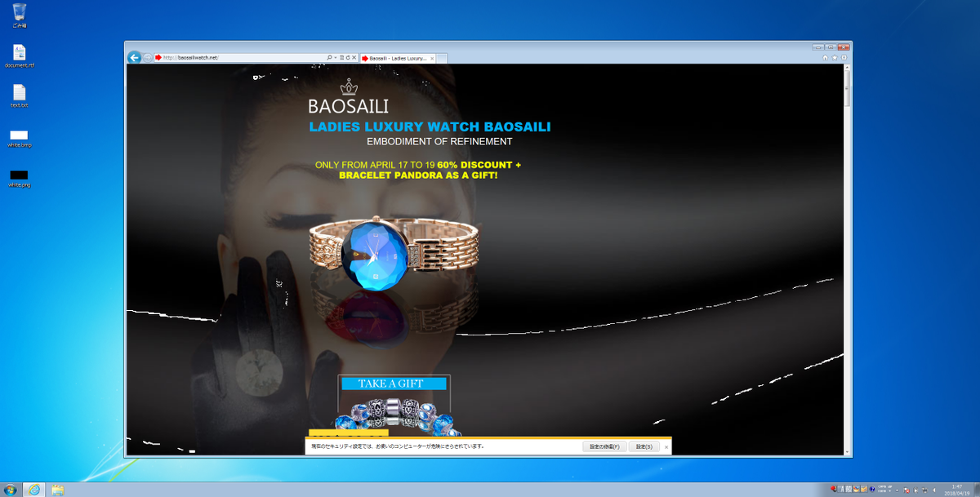Select the white.bmp desktop file
The image size is (980, 497).
coord(19,138)
